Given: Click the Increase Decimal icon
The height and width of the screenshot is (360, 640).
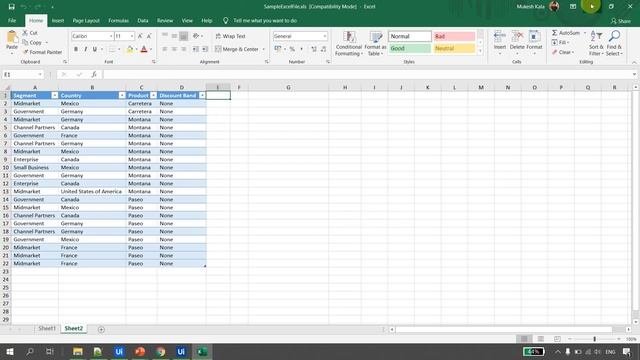Looking at the screenshot, I should [x=314, y=49].
